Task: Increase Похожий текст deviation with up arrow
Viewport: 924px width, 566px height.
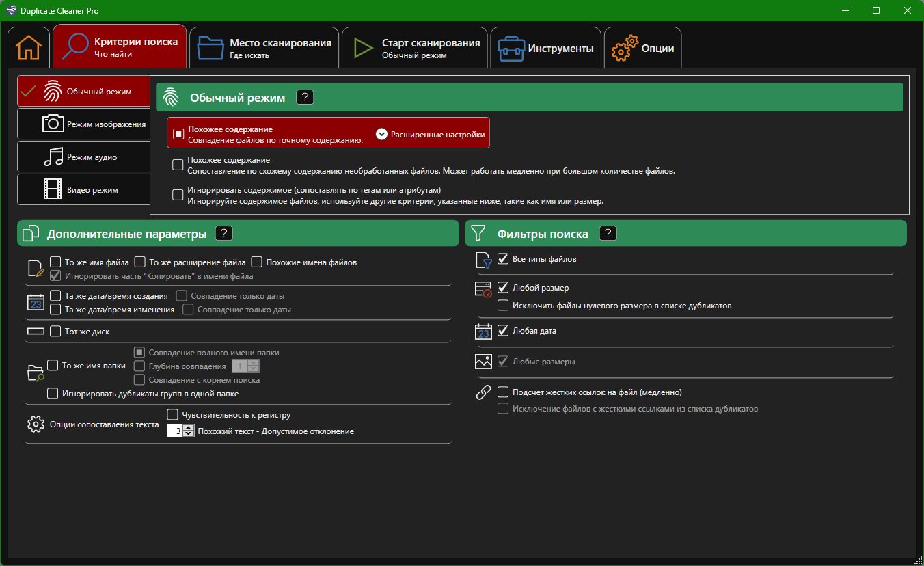Action: point(189,428)
